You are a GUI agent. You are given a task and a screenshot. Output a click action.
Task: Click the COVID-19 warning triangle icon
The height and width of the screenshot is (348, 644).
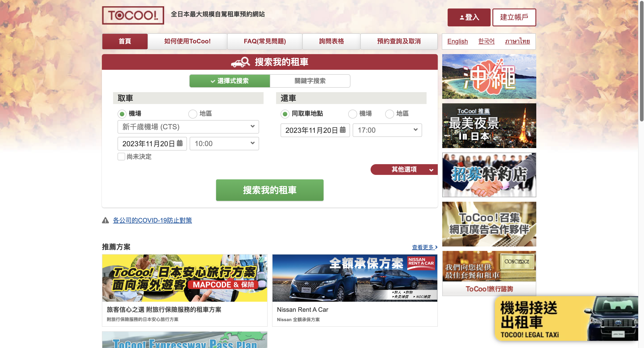click(105, 220)
